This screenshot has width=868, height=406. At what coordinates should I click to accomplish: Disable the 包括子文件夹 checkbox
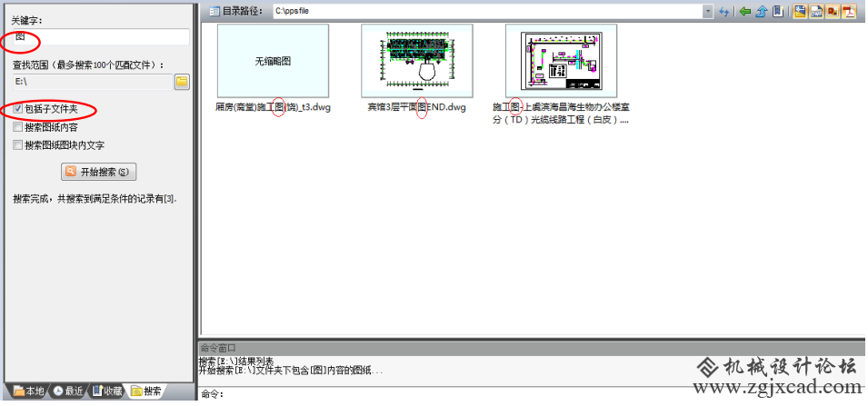point(17,110)
